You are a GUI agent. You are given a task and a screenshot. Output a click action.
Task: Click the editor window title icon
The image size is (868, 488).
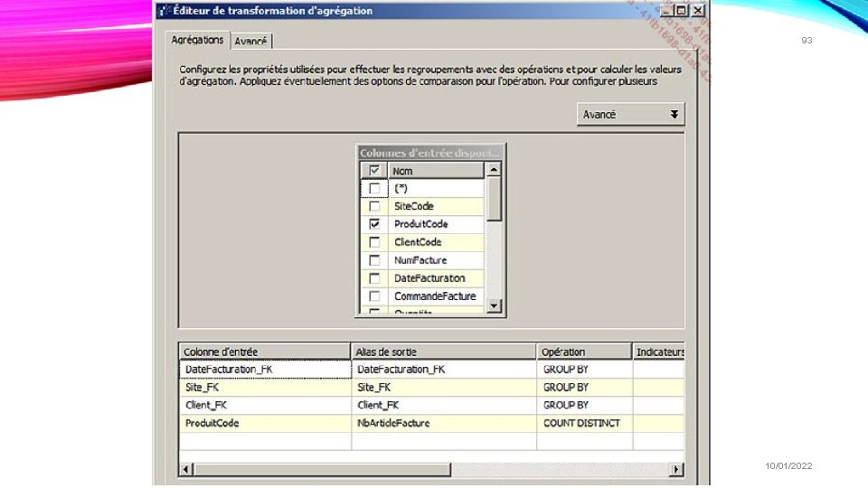coord(164,11)
